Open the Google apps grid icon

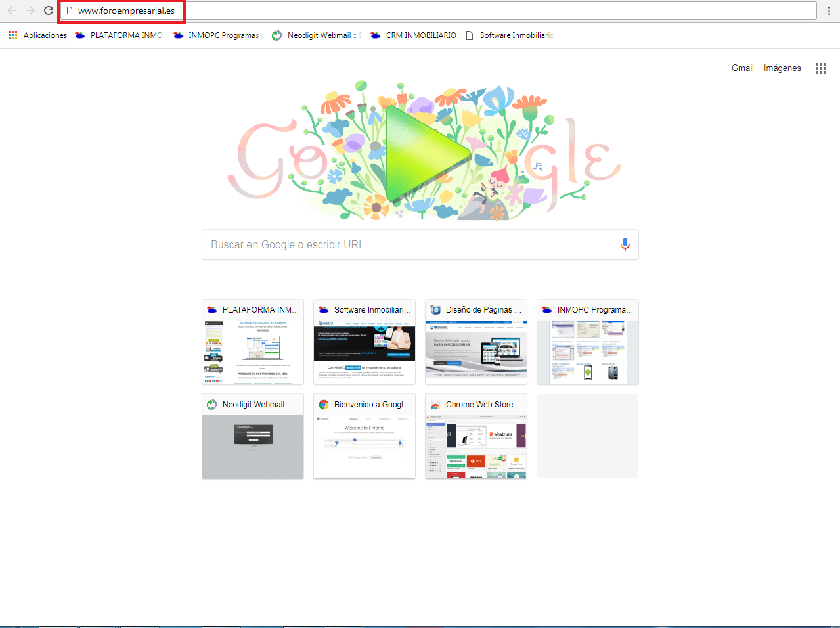(x=821, y=68)
